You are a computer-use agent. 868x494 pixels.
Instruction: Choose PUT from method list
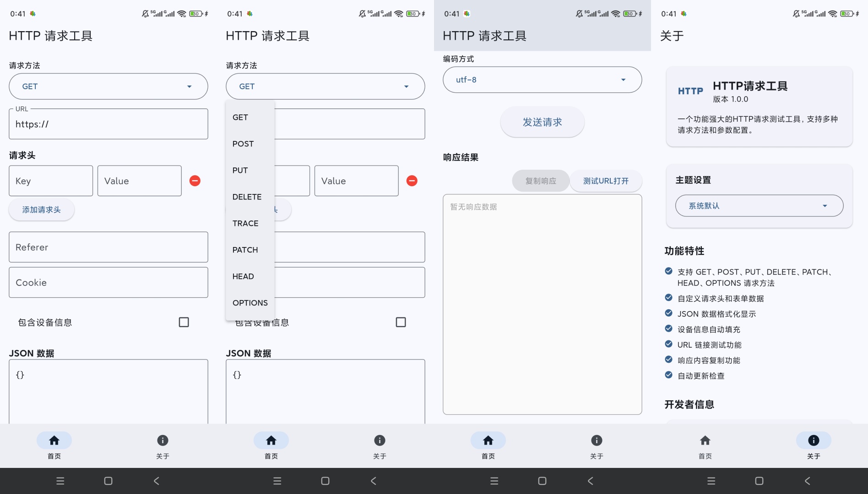coord(250,170)
